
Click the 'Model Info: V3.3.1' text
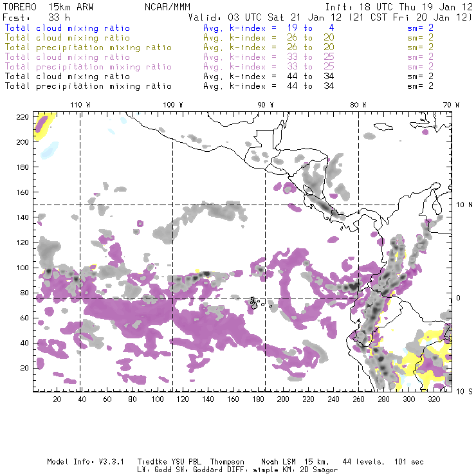(86, 462)
